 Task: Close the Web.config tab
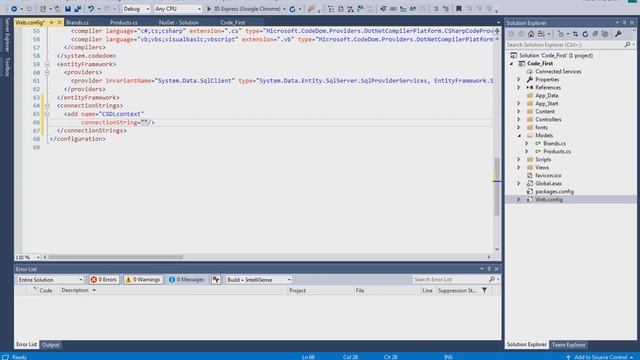[x=59, y=22]
